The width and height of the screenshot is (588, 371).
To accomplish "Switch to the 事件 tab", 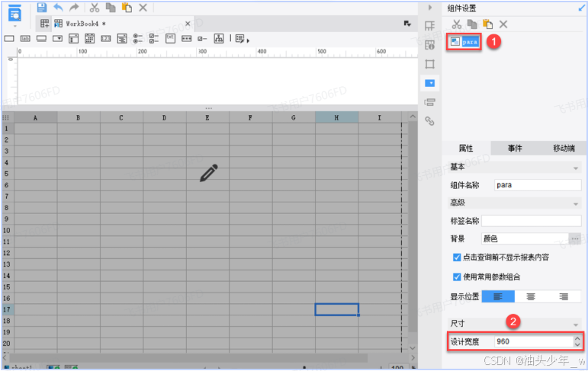I will pyautogui.click(x=515, y=149).
